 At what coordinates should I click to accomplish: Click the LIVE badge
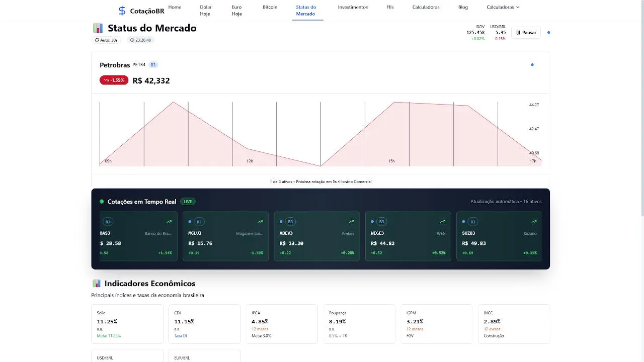pyautogui.click(x=188, y=202)
